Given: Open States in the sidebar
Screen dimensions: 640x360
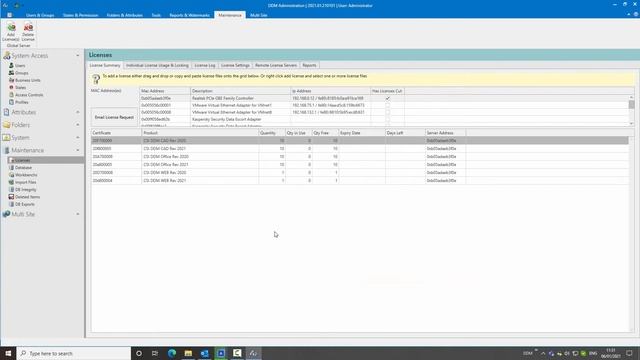Looking at the screenshot, I should [20, 88].
